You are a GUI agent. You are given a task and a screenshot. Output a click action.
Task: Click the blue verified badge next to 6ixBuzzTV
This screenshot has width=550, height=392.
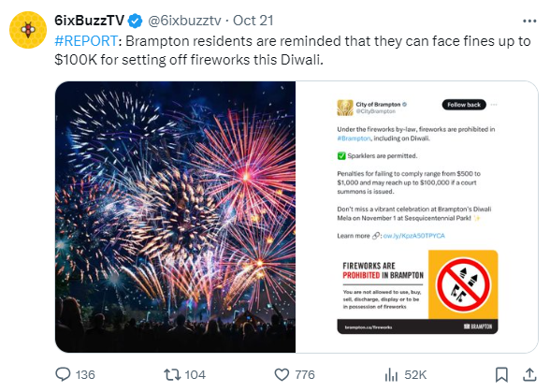point(135,21)
